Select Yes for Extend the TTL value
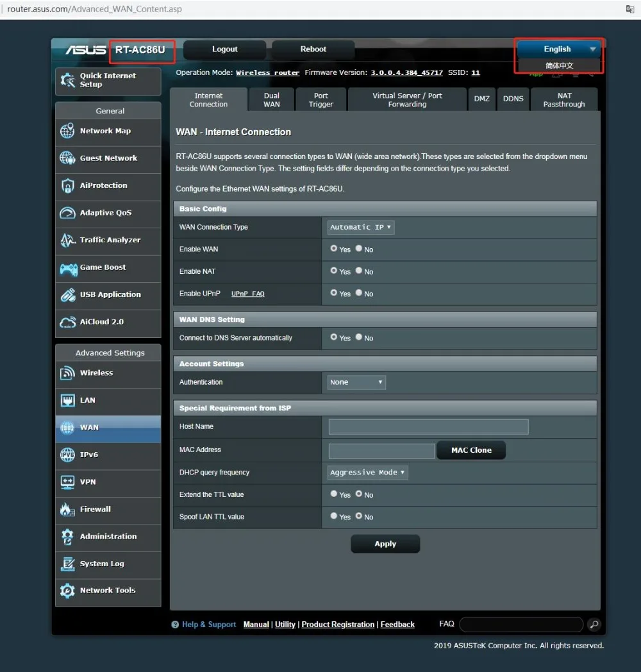Screen dimensions: 641x672 tap(334, 494)
